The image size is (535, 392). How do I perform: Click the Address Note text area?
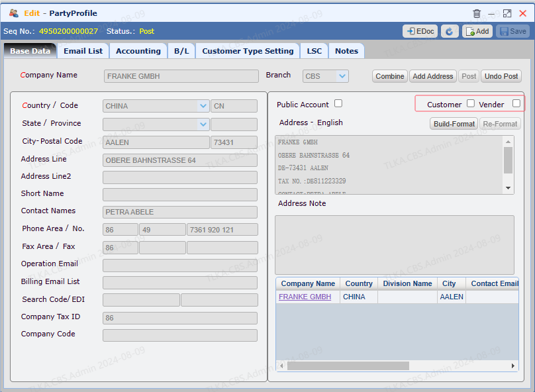pyautogui.click(x=395, y=244)
